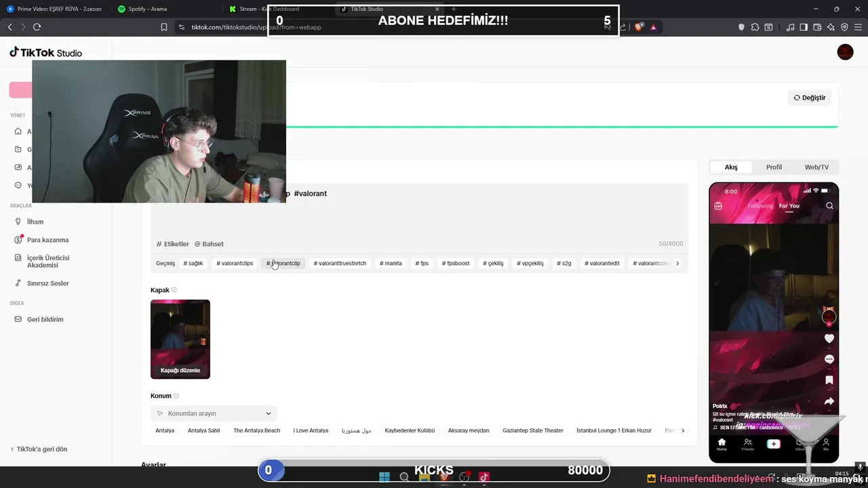The width and height of the screenshot is (868, 488).
Task: Select the Aksaray meydan location chip
Action: [x=469, y=430]
